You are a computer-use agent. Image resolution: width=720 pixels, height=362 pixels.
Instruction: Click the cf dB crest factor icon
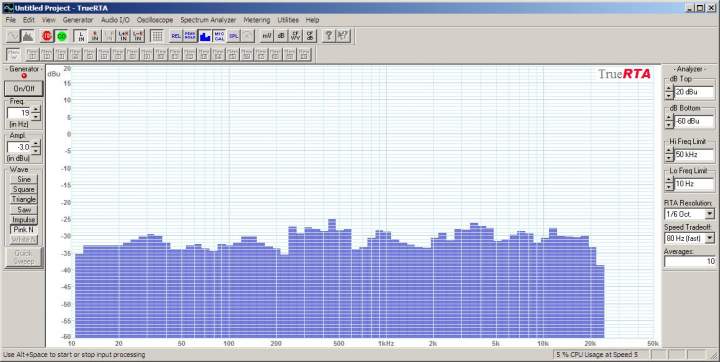(x=310, y=36)
